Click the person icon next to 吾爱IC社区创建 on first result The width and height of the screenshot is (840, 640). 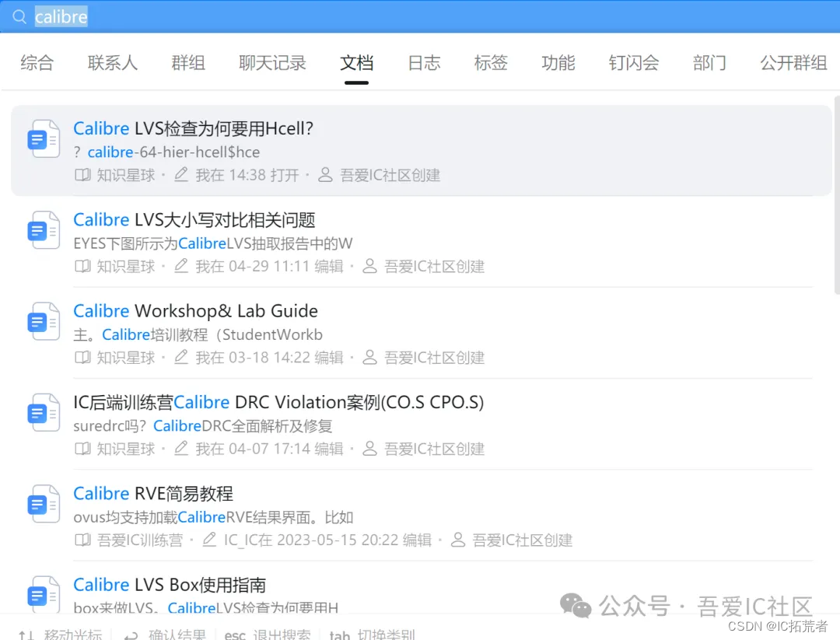[325, 175]
